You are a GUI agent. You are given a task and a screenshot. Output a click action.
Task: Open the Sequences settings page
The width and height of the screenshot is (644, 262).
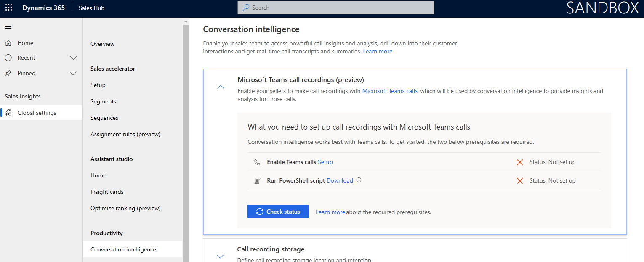pos(104,118)
